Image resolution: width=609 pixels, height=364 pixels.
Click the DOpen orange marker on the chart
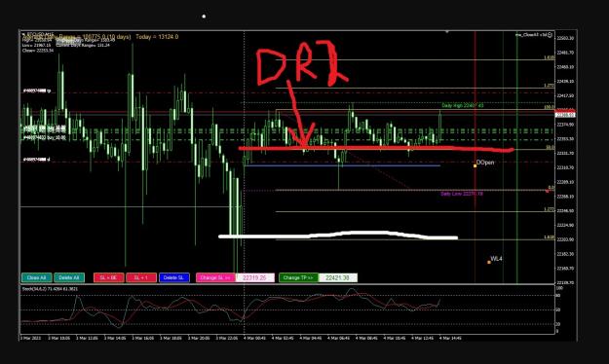tap(475, 166)
